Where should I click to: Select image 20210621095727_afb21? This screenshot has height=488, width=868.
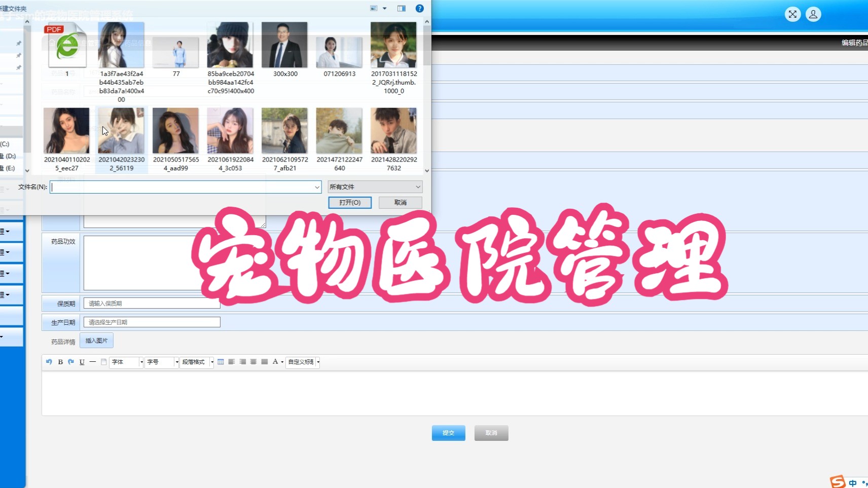click(285, 139)
